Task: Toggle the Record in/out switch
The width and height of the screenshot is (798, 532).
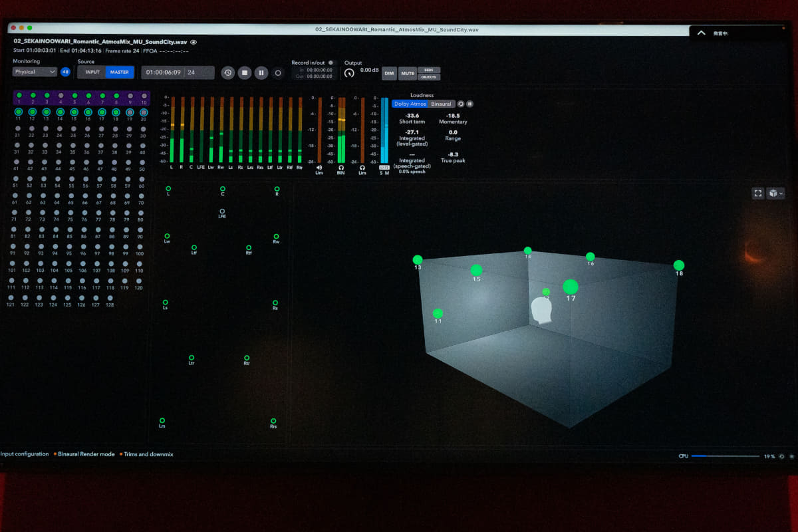Action: pyautogui.click(x=332, y=63)
